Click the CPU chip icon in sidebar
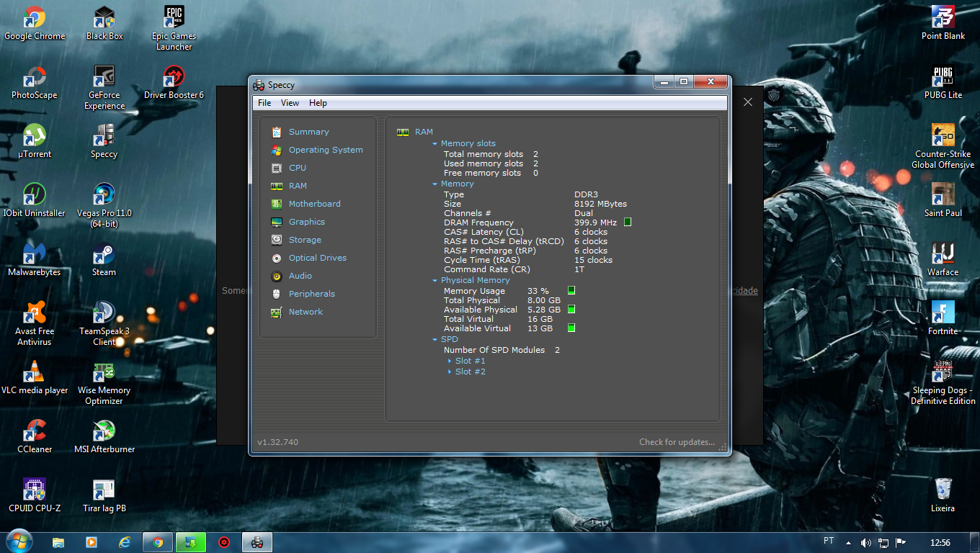Screen dimensions: 980x553 [x=277, y=168]
